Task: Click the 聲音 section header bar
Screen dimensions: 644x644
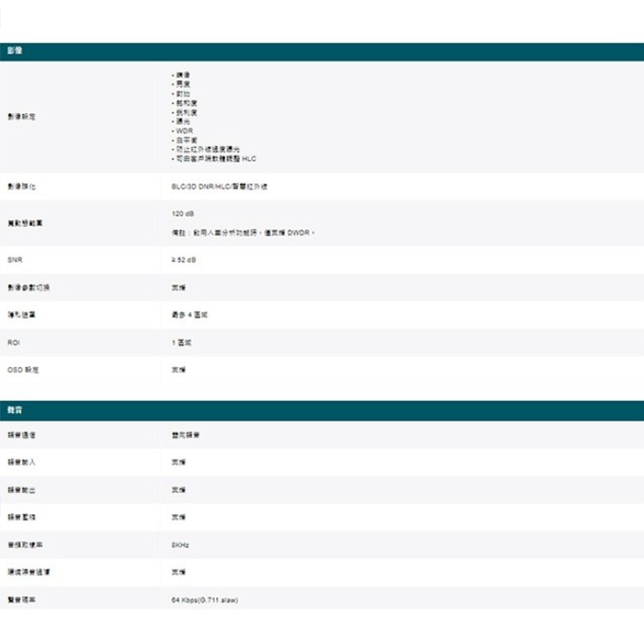Action: (x=322, y=410)
